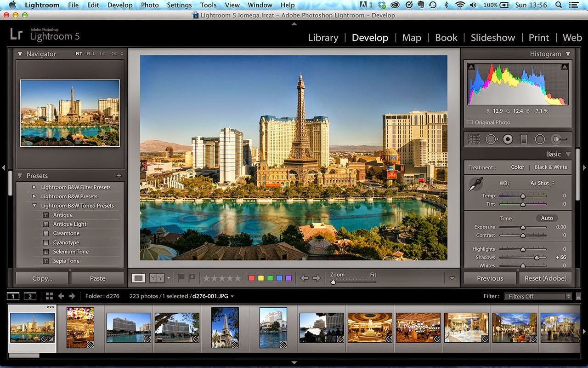
Task: Show main window display 1
Action: click(x=14, y=296)
